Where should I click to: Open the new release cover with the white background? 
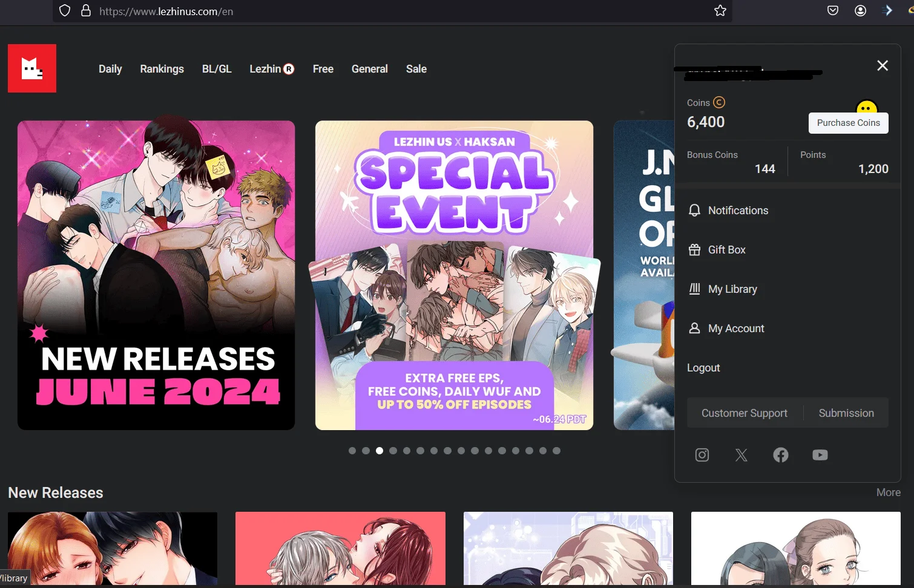point(796,549)
